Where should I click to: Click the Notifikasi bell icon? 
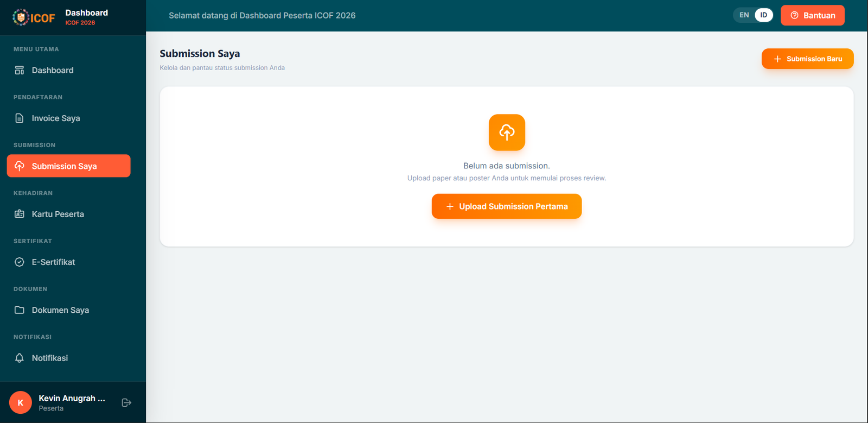(x=20, y=358)
